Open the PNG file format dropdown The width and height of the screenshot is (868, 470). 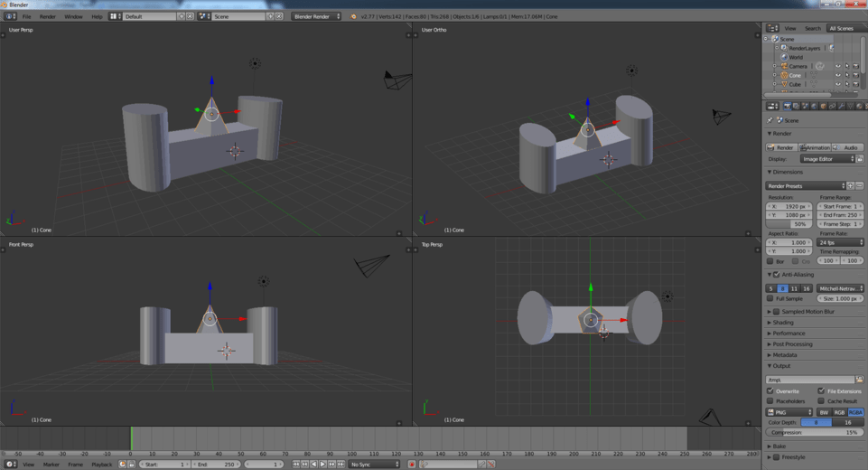(789, 412)
